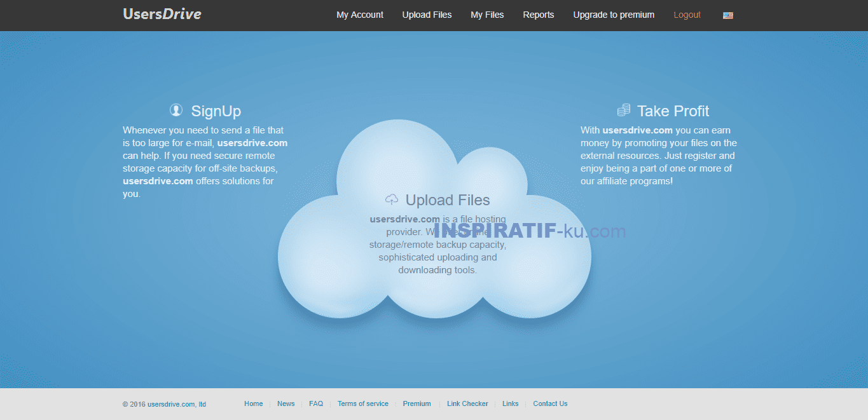Open the Home footer link

pyautogui.click(x=253, y=403)
